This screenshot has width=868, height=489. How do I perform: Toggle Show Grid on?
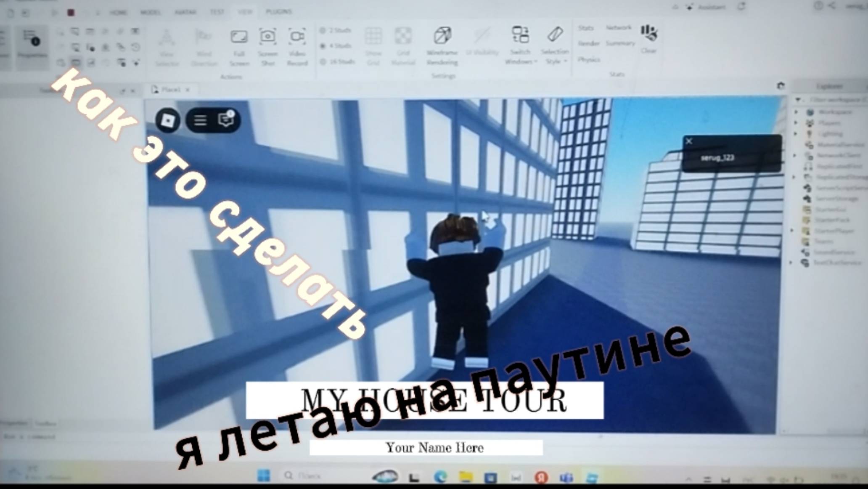point(373,40)
